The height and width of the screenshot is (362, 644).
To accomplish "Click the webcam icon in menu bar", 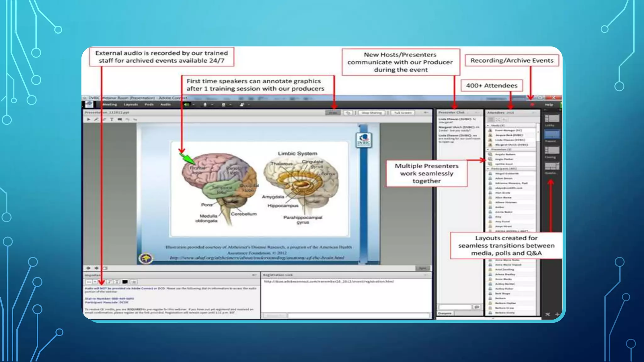I will click(224, 105).
